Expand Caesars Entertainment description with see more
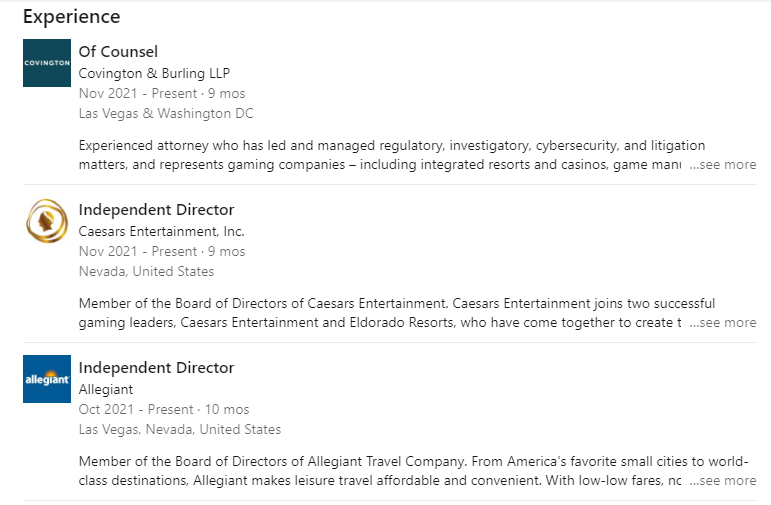Viewport: 771px width, 505px height. click(x=723, y=323)
